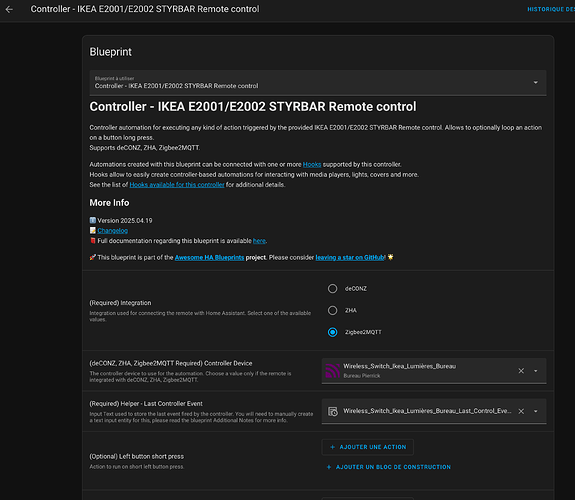Expand the Controller Device dropdown arrow
This screenshot has height=500, width=575.
click(536, 371)
